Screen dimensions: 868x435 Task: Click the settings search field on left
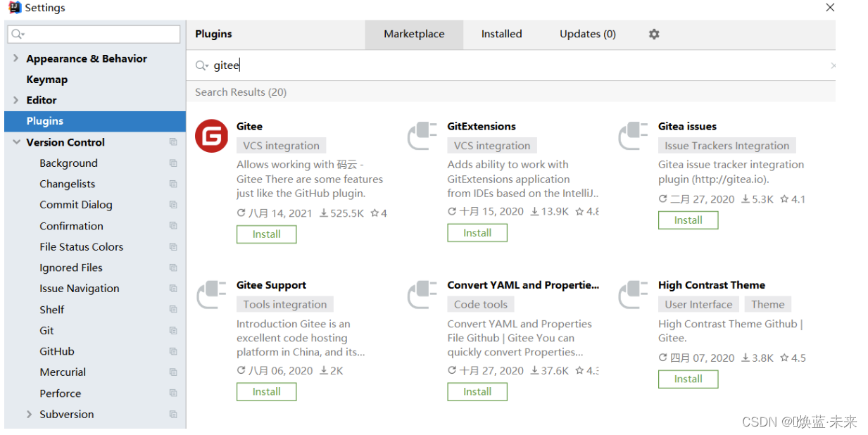point(94,34)
